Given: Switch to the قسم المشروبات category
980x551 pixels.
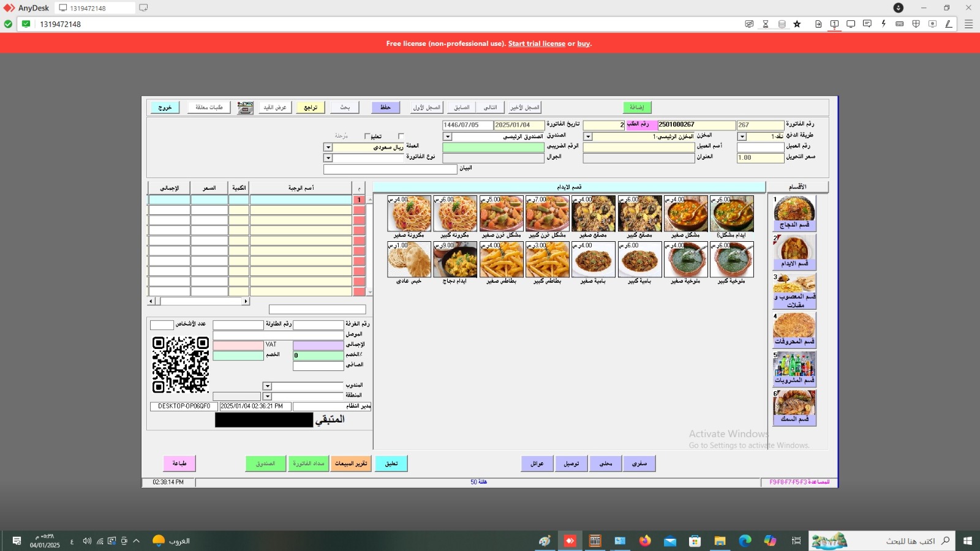Looking at the screenshot, I should point(794,369).
